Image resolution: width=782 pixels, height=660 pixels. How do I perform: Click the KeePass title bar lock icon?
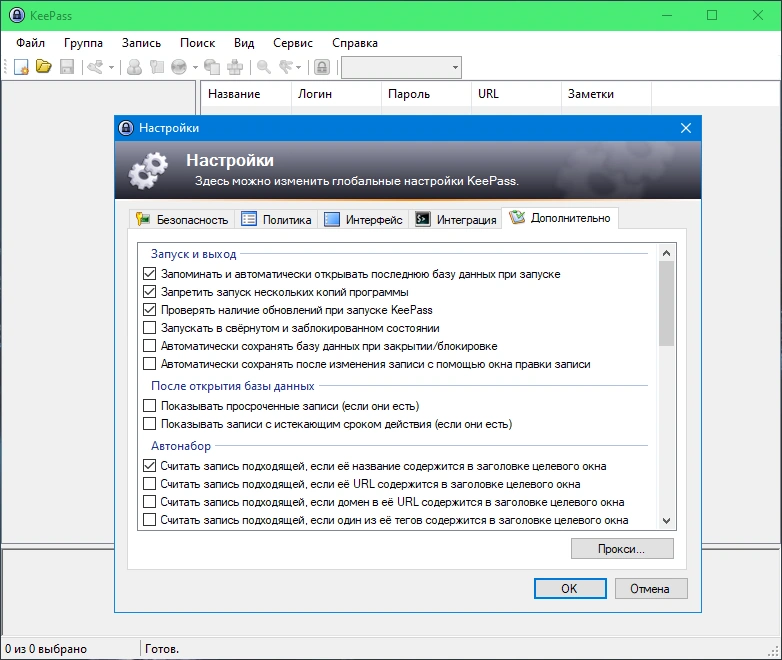[16, 15]
